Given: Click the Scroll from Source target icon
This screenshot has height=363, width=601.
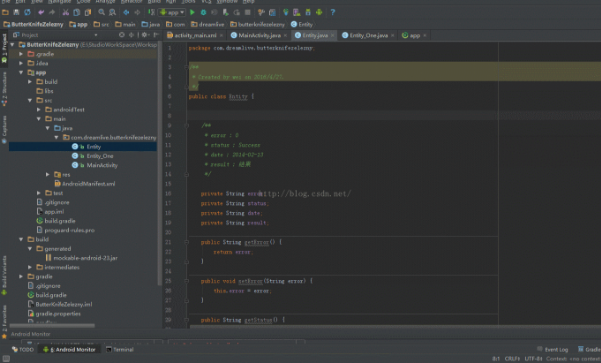Looking at the screenshot, I should pyautogui.click(x=122, y=35).
